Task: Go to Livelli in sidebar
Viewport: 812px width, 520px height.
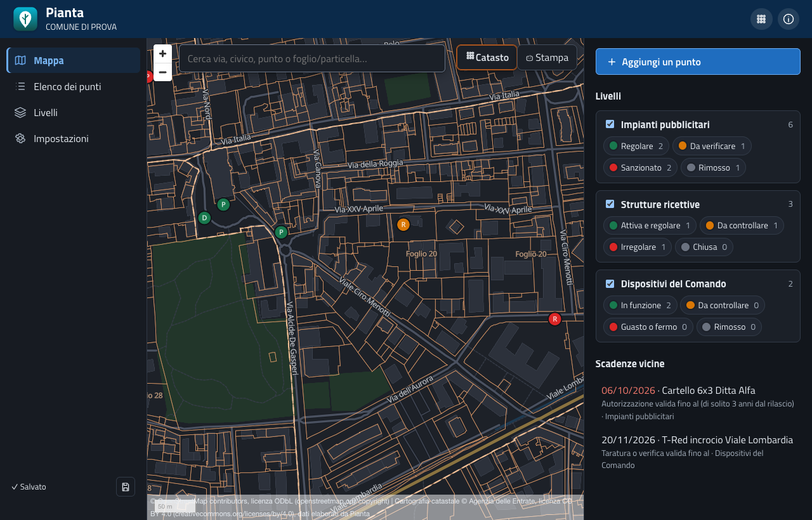Action: point(74,112)
